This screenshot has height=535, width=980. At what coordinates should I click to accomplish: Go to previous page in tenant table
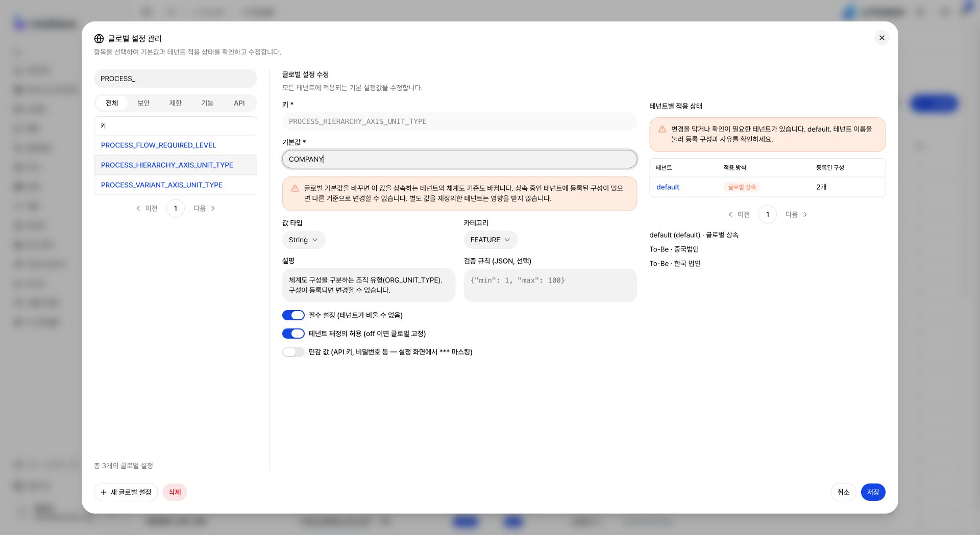[739, 214]
